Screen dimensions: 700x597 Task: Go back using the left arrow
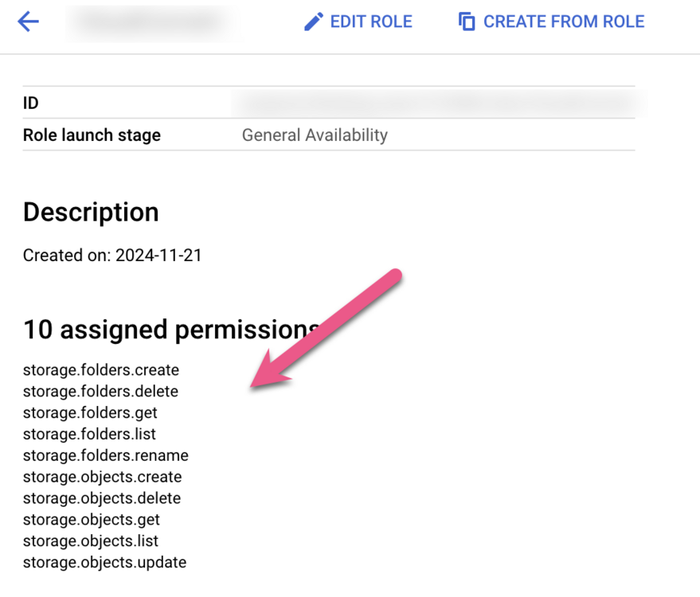click(28, 21)
